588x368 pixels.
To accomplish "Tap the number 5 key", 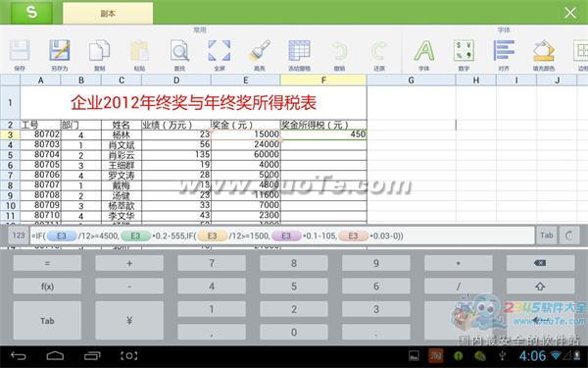I will 294,287.
